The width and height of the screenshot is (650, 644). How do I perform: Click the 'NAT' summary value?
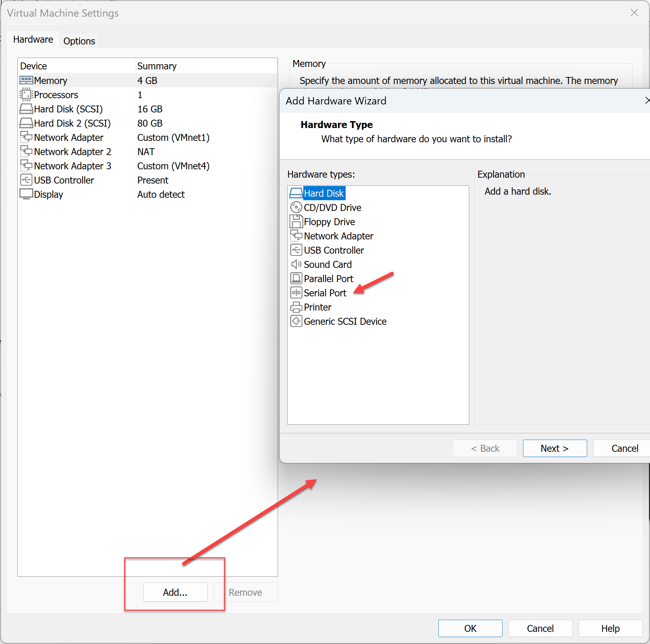[146, 152]
